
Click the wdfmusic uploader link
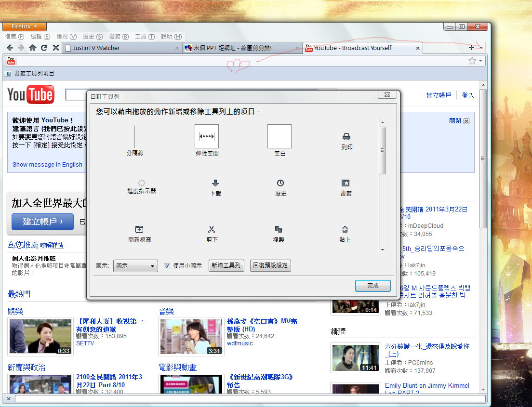click(240, 343)
